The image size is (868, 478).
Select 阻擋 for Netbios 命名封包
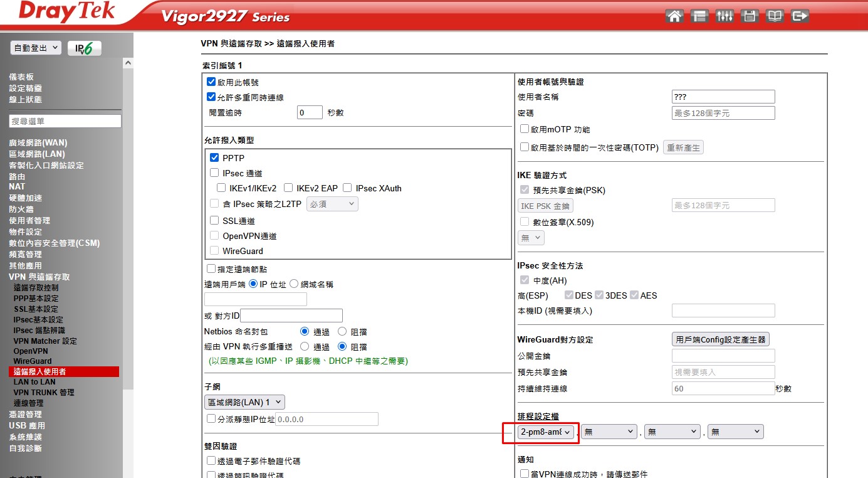click(342, 331)
